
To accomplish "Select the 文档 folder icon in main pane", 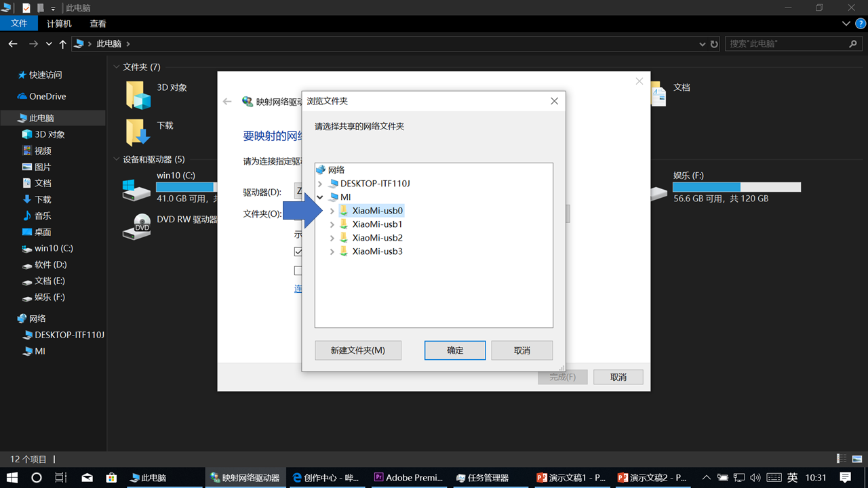I will pos(658,94).
